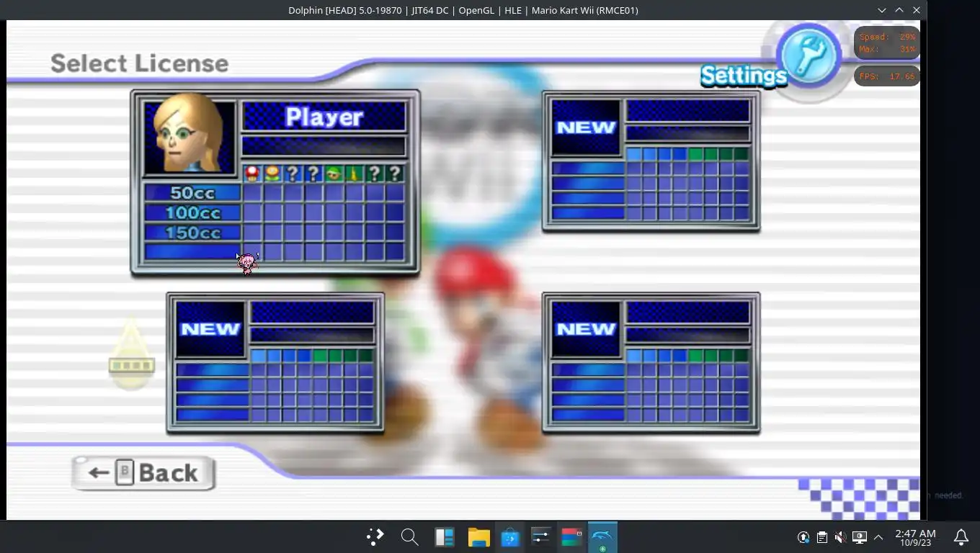Viewport: 980px width, 553px height.
Task: Click the locked cup right after Flower Cup
Action: 293,174
